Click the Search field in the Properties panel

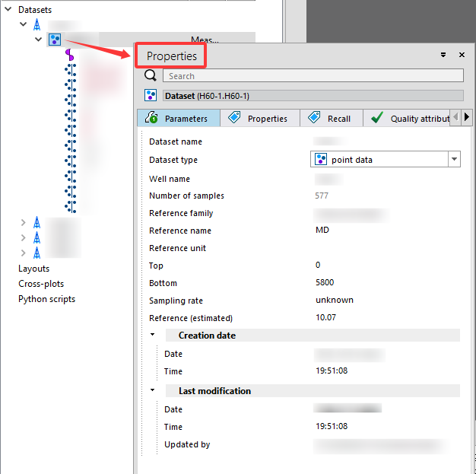pos(313,75)
